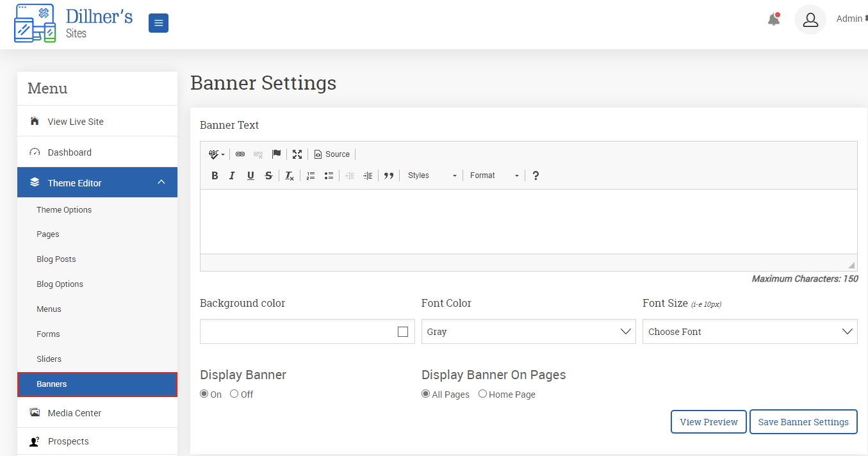Image resolution: width=868 pixels, height=456 pixels.
Task: Open the Styles dropdown in the editor
Action: coord(432,175)
